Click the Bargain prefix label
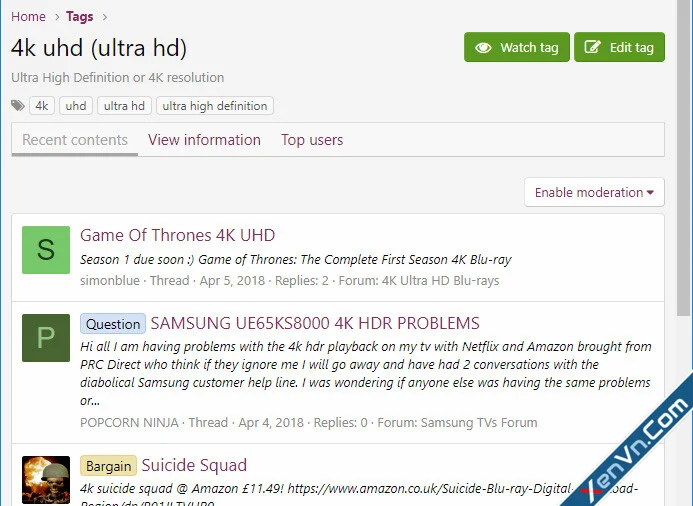Screen dimensions: 693x506 108,466
